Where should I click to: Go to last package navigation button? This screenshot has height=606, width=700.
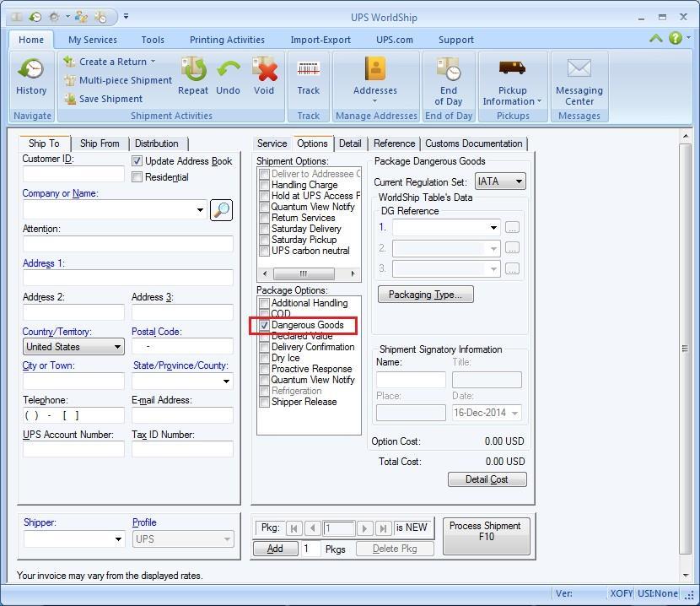pos(384,528)
